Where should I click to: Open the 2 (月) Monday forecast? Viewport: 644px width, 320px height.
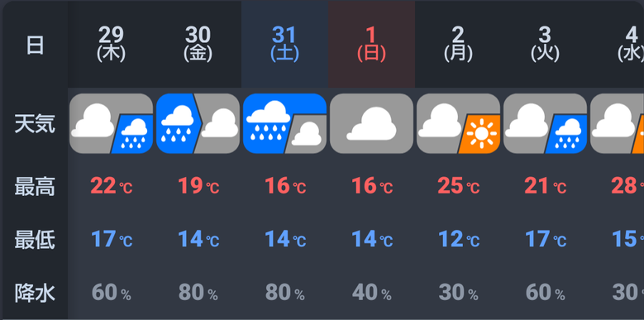(x=458, y=45)
